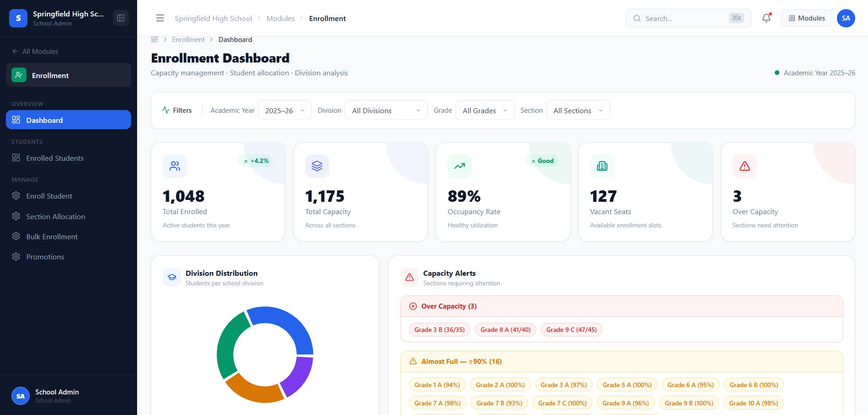Click the Total Enrolled users icon

pyautogui.click(x=175, y=166)
